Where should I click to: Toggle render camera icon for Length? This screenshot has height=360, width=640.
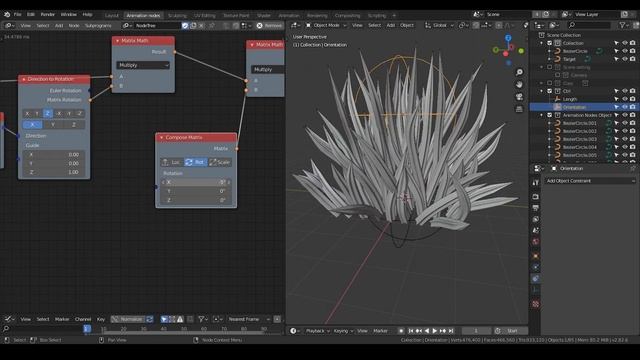click(x=632, y=99)
